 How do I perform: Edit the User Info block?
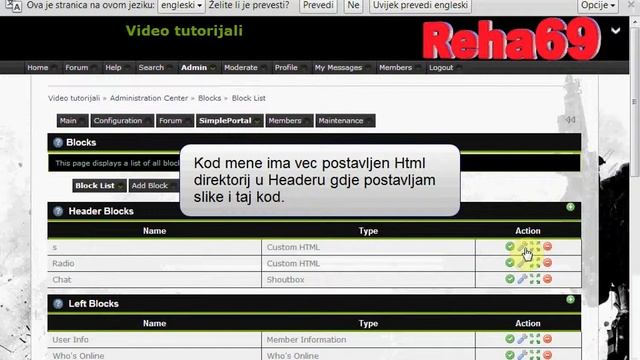tap(522, 339)
